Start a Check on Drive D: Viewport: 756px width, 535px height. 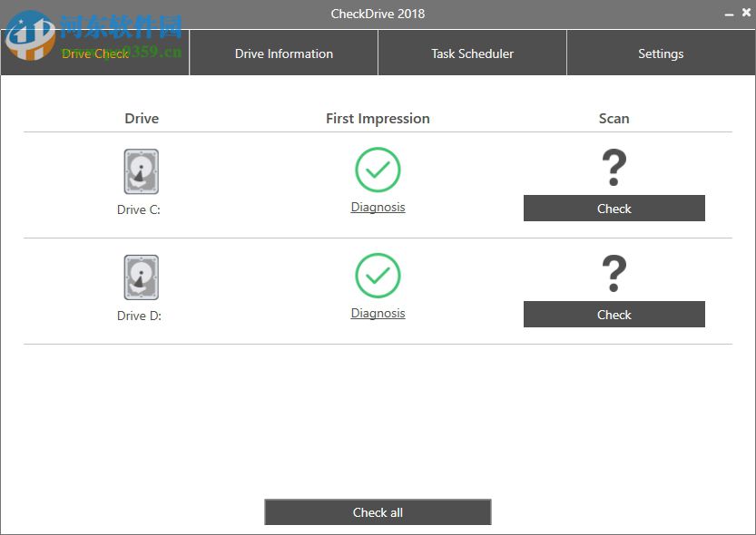614,314
